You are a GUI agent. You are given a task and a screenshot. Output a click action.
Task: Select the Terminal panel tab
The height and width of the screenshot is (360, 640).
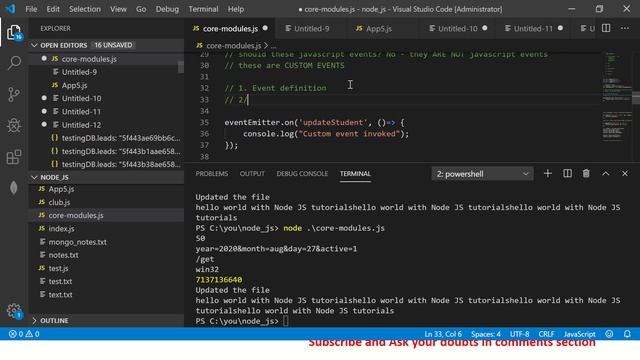(x=356, y=173)
